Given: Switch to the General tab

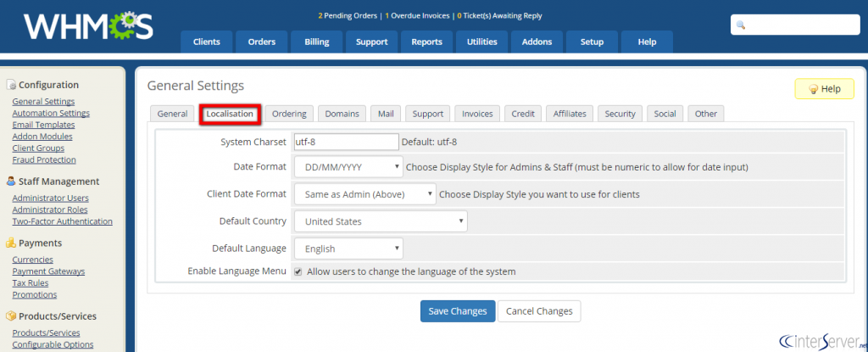Looking at the screenshot, I should (172, 114).
